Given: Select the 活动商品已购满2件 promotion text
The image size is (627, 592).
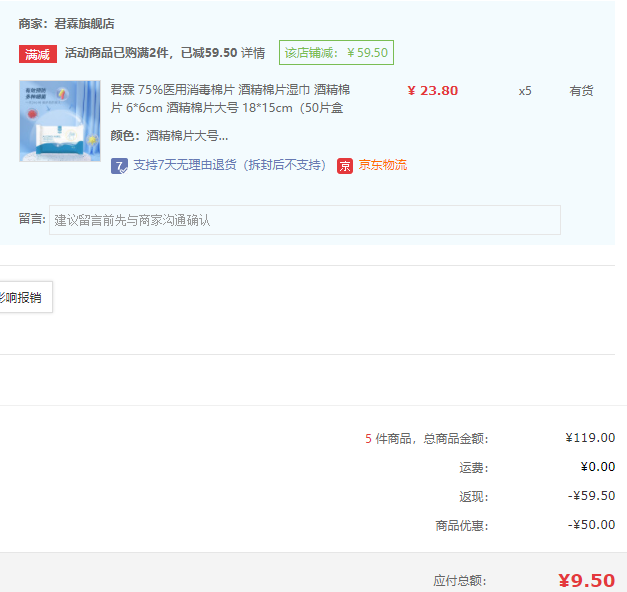Looking at the screenshot, I should click(151, 53).
